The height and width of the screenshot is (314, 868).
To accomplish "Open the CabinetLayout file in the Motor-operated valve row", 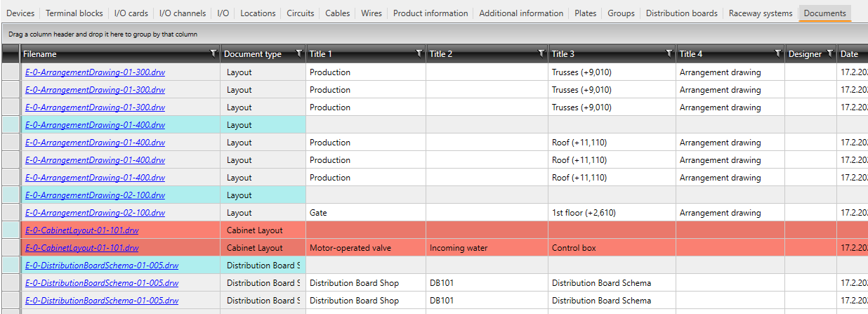I will coord(81,248).
